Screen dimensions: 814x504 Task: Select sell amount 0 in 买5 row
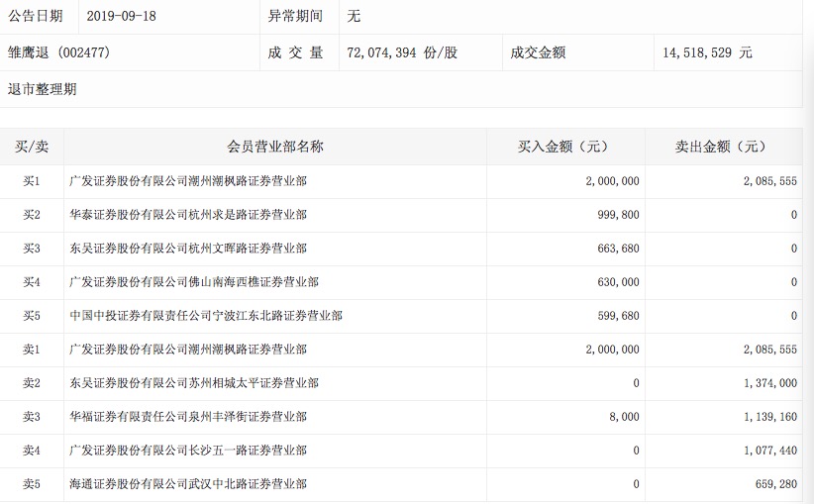point(794,316)
